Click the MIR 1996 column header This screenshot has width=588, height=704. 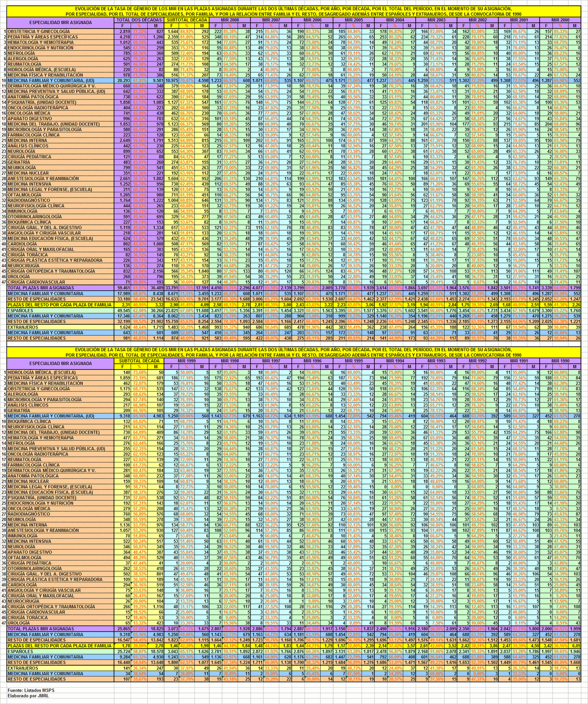pyautogui.click(x=313, y=361)
